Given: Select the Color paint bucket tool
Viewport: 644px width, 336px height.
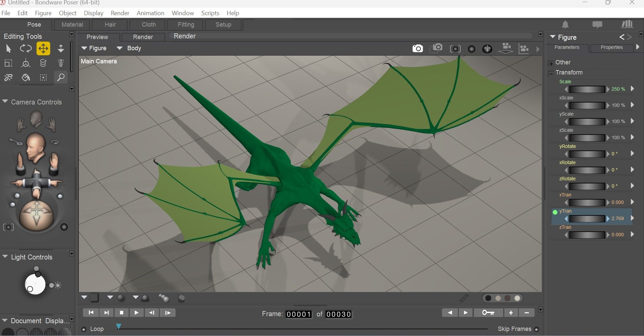Looking at the screenshot, I should pos(26,78).
